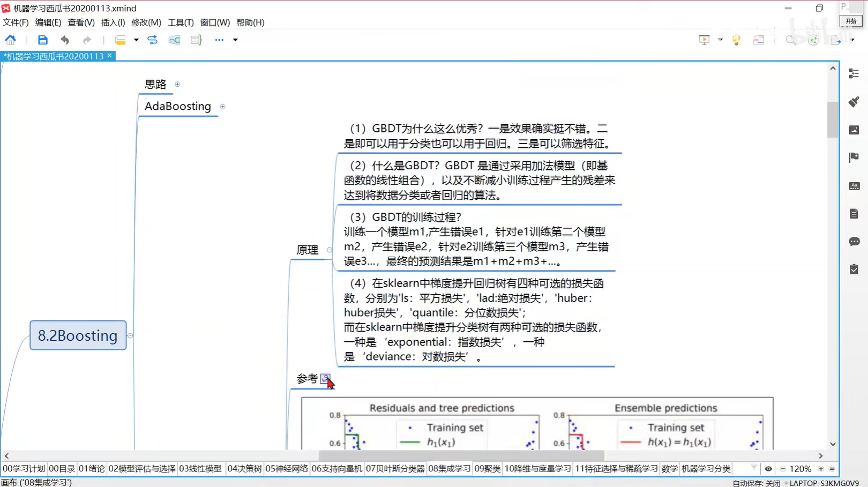Select the topic '(3) GBDT的训练过程?'

(476, 239)
